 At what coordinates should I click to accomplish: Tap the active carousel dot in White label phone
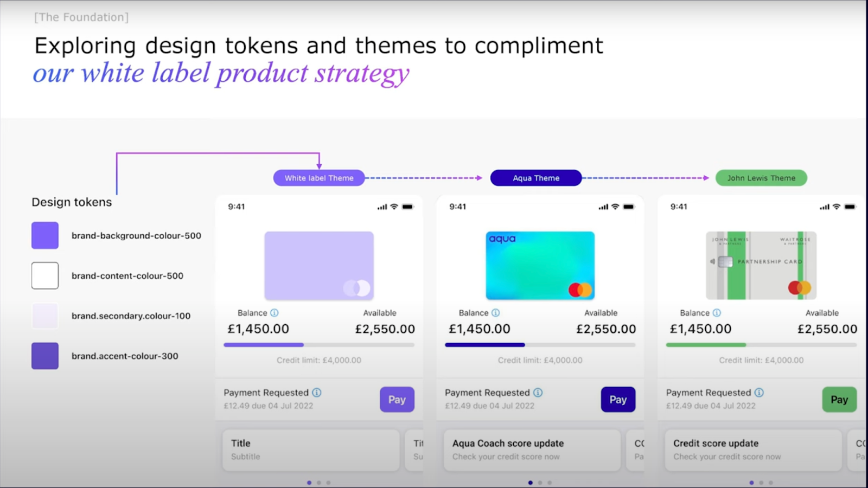pos(309,483)
